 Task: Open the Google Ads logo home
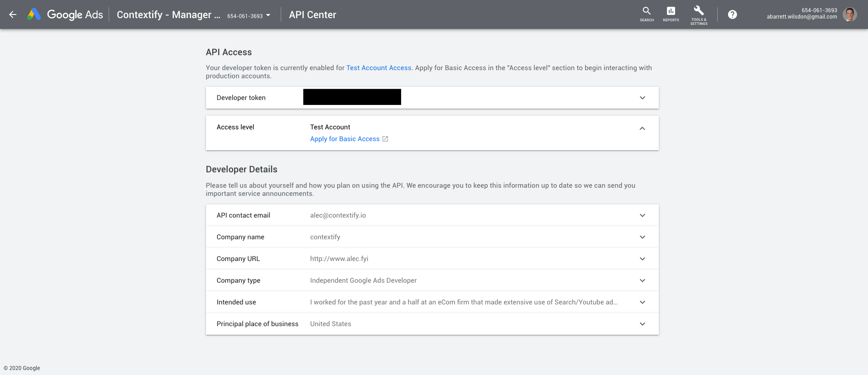(x=66, y=14)
